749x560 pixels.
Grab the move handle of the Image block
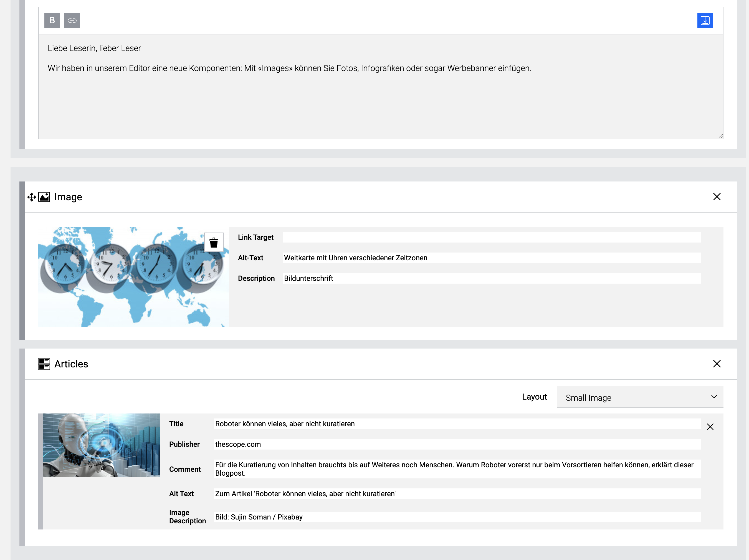[32, 197]
